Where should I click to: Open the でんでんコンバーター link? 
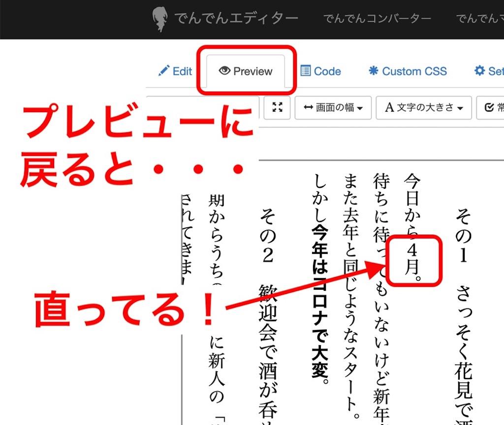377,19
